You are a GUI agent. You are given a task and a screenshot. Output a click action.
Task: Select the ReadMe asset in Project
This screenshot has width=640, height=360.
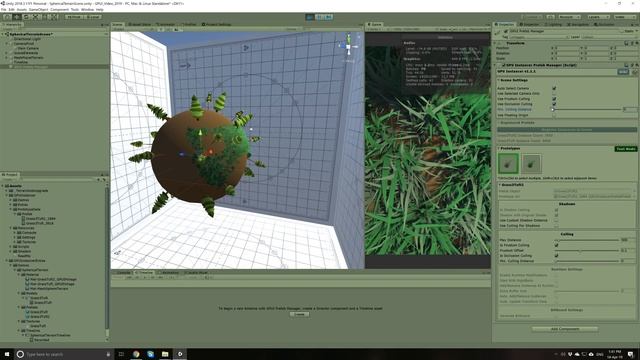point(24,256)
